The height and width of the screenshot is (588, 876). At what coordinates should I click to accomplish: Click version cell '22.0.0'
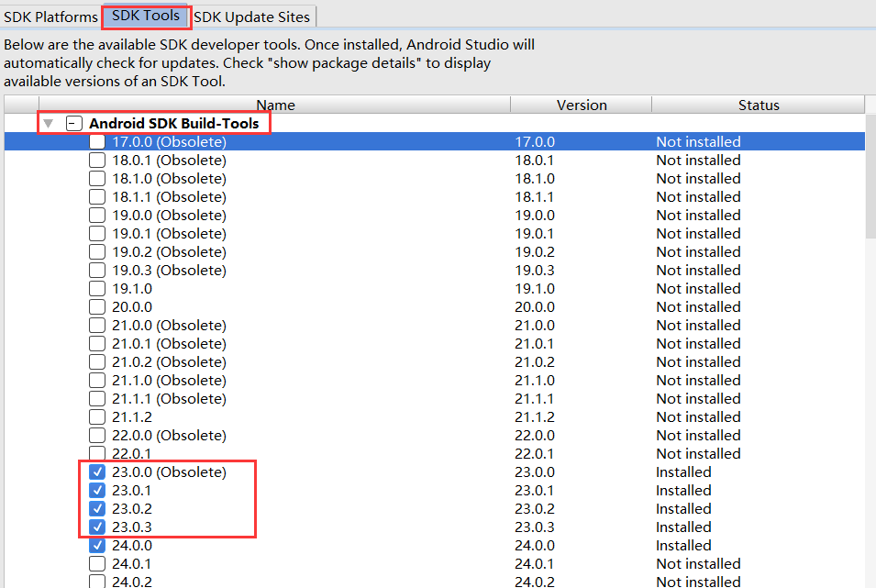click(x=535, y=436)
